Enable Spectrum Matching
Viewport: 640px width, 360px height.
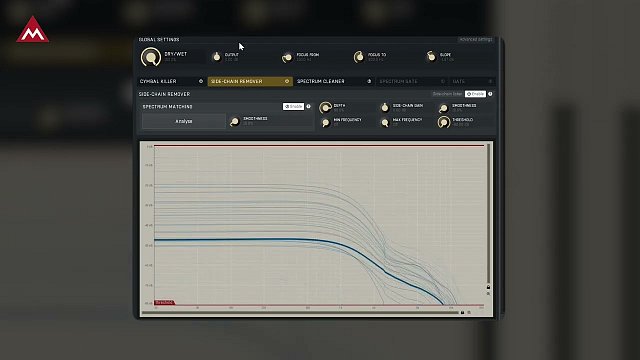(x=293, y=107)
